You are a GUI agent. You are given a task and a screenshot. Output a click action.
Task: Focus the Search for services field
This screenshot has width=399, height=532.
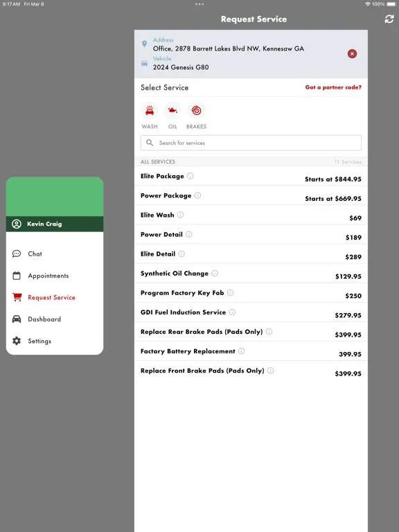(251, 143)
